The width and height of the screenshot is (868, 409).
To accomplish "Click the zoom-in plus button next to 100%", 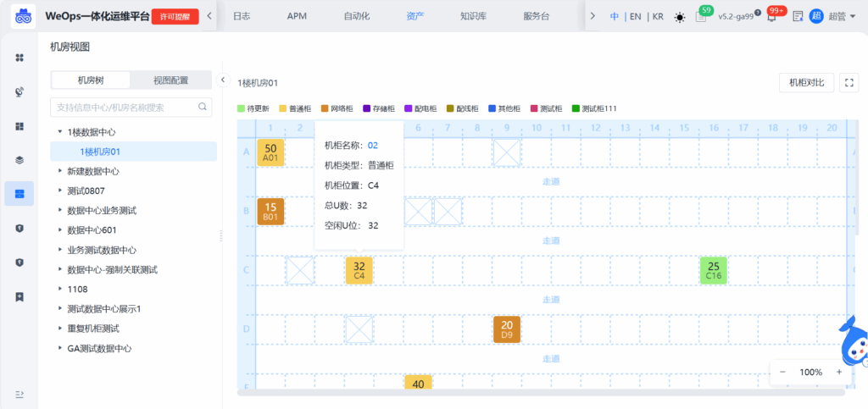I will 839,372.
